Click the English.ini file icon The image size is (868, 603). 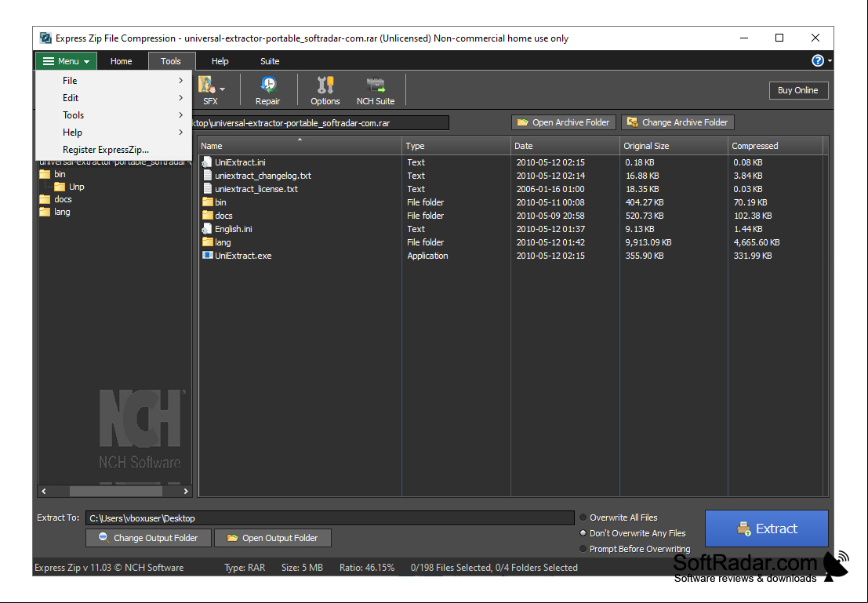[x=207, y=229]
